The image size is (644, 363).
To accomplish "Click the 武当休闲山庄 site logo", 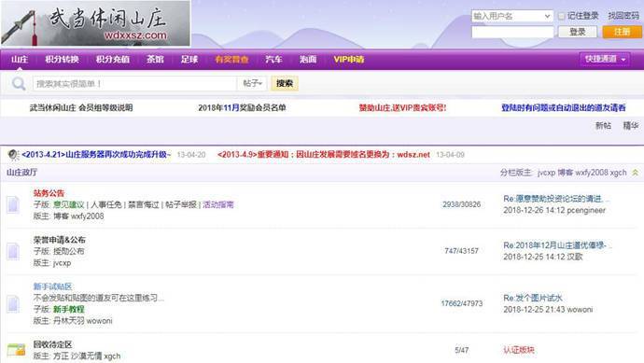I will (x=96, y=23).
